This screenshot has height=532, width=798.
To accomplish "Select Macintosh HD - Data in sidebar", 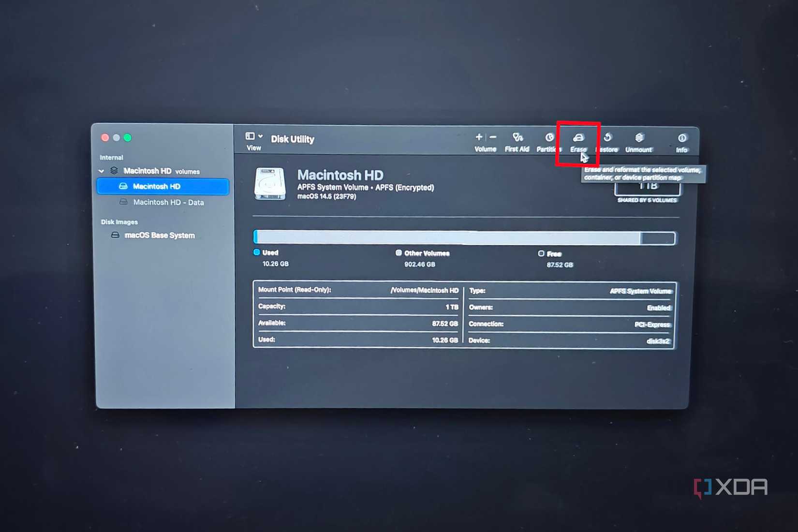I will pos(168,202).
